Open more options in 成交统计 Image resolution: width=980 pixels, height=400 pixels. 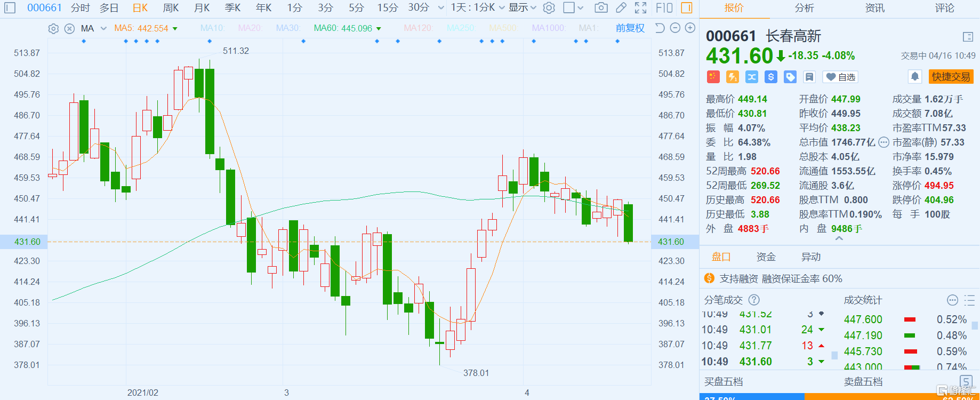point(952,300)
